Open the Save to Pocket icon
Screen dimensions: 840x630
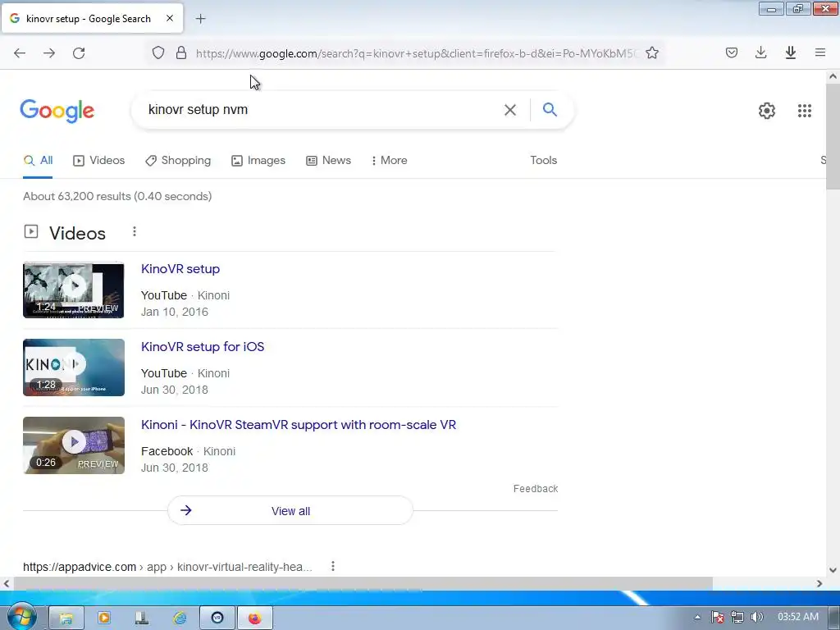pyautogui.click(x=731, y=52)
